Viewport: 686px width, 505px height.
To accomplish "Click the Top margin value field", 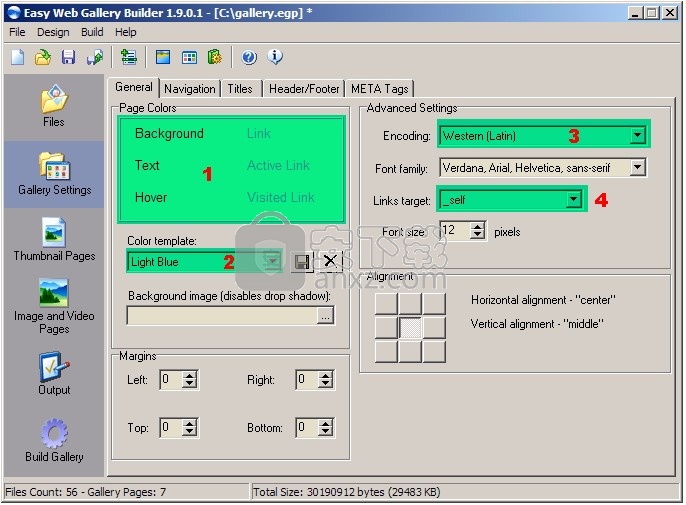I will (171, 428).
